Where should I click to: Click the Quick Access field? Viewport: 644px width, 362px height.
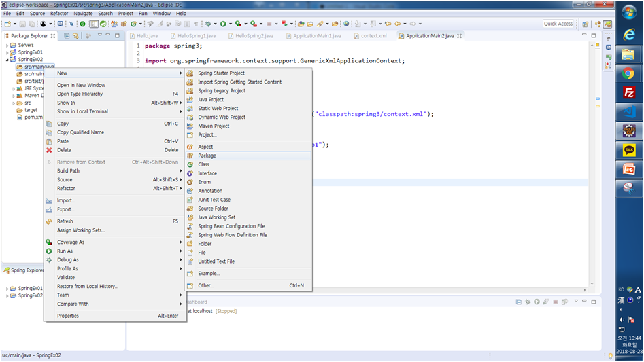point(558,24)
